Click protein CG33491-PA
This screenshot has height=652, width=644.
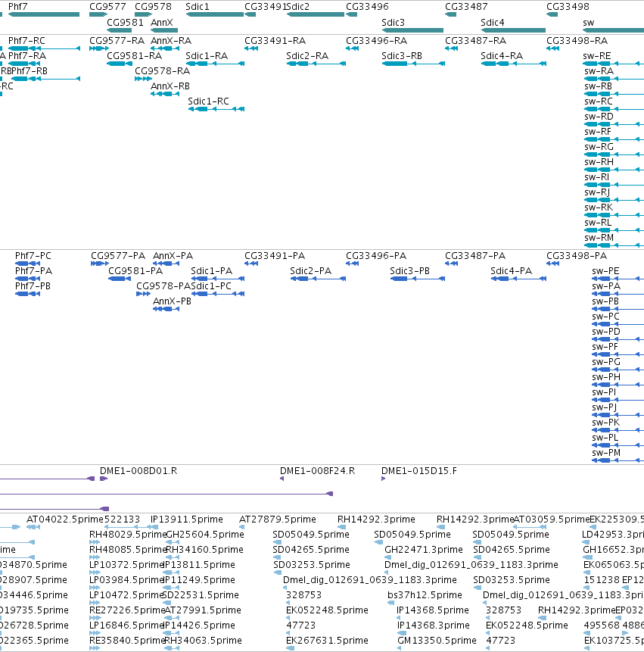251,264
